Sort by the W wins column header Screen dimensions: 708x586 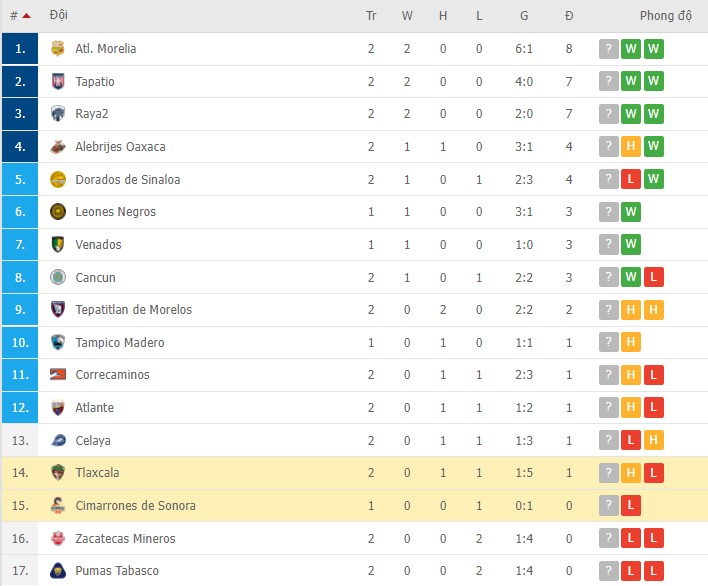(x=407, y=16)
